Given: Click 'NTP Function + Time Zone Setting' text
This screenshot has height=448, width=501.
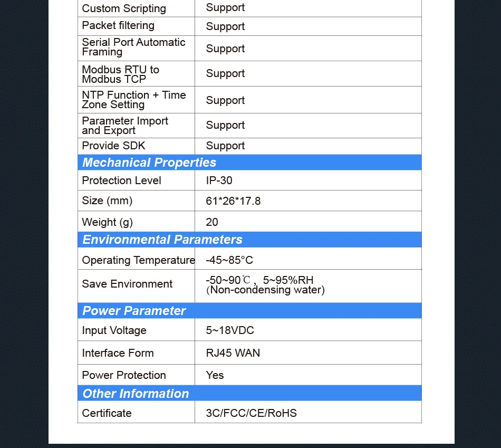Looking at the screenshot, I should pos(134,100).
